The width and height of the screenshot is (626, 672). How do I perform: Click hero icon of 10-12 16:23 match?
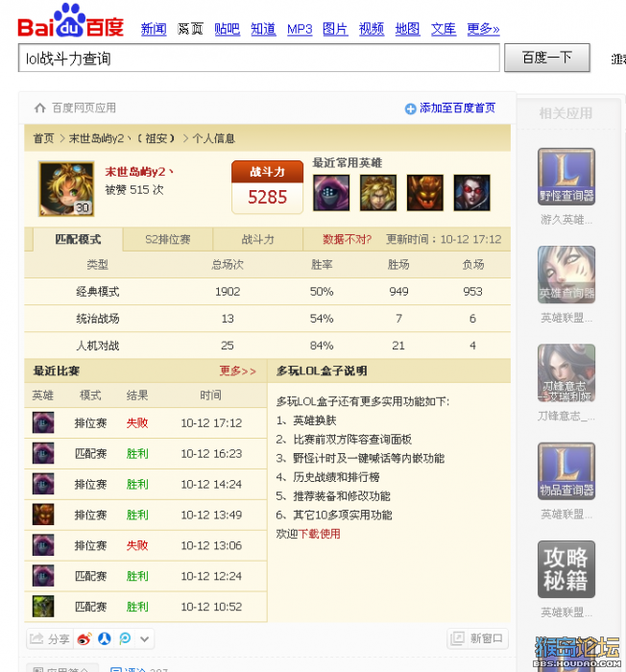click(43, 453)
